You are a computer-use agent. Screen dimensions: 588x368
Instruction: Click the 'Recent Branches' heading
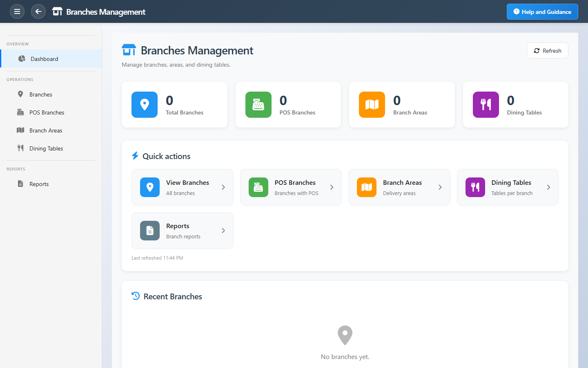pyautogui.click(x=173, y=296)
